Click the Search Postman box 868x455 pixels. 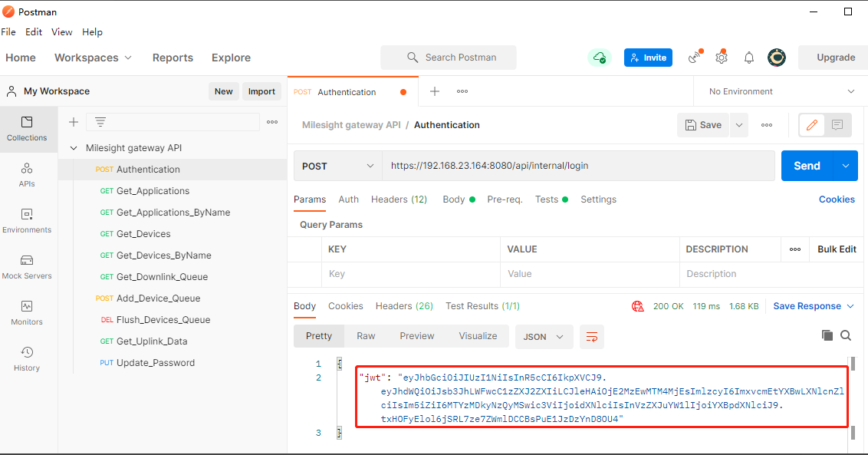coord(449,58)
